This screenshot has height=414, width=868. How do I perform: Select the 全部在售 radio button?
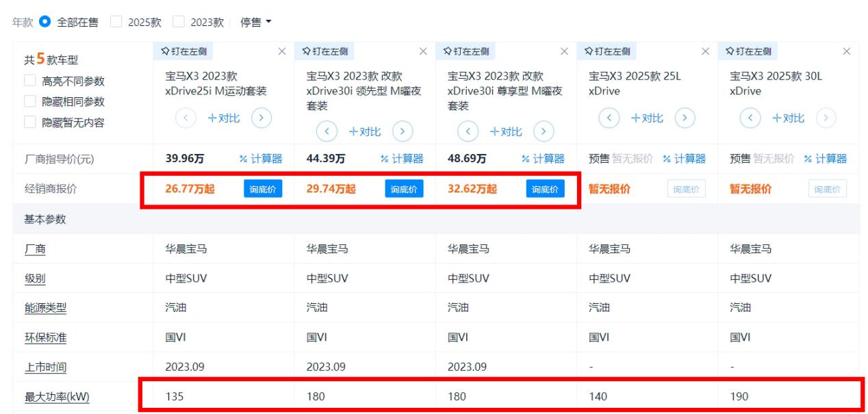click(44, 22)
